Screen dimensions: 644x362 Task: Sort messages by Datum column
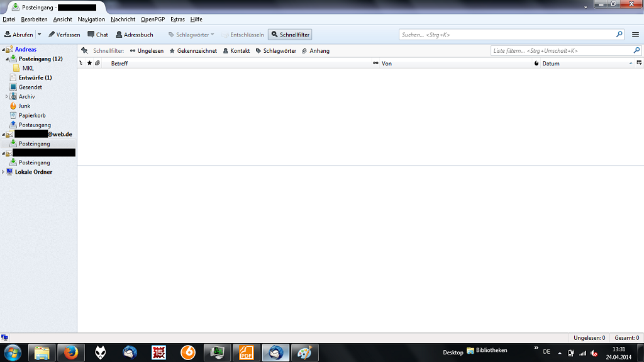[x=551, y=64]
